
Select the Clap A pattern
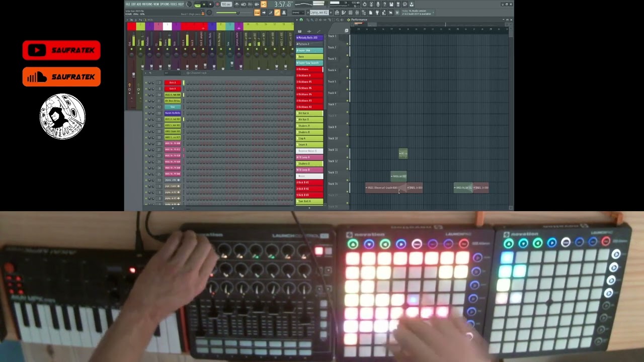(x=309, y=138)
